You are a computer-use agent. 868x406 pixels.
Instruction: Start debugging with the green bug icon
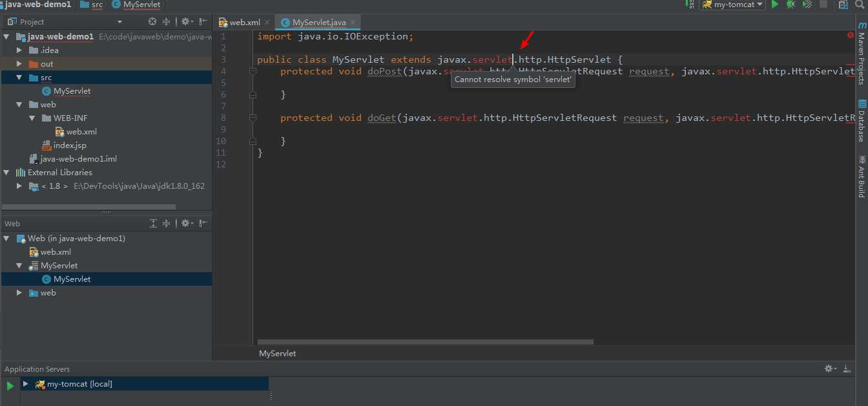[790, 5]
